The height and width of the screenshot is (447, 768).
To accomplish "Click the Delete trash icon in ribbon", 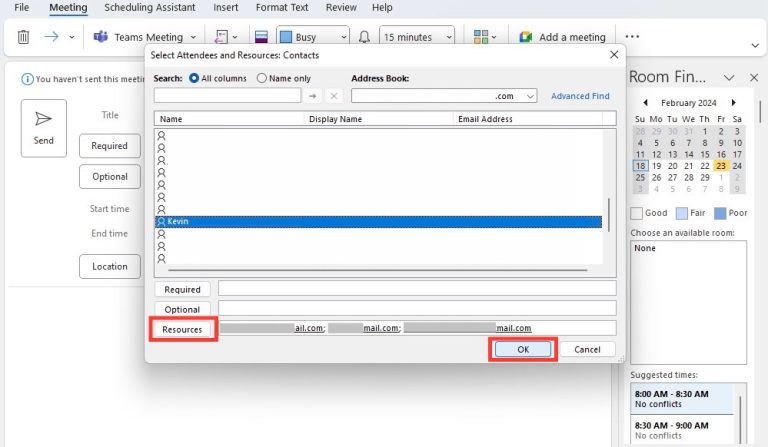I will (x=23, y=37).
